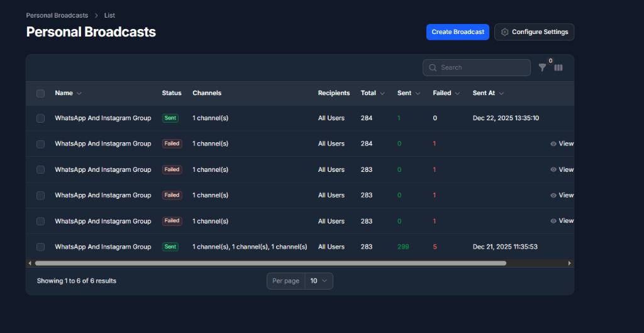This screenshot has width=644, height=333.
Task: Select checkbox for the Dec 21 broadcast row
Action: click(x=41, y=247)
